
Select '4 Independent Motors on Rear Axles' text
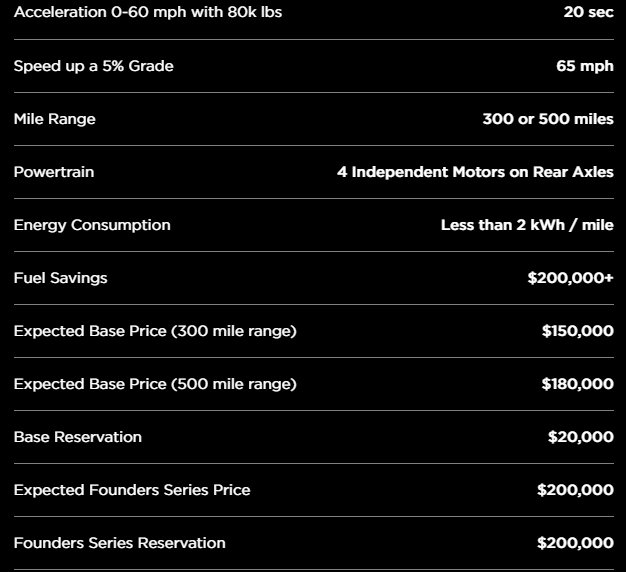(x=475, y=172)
